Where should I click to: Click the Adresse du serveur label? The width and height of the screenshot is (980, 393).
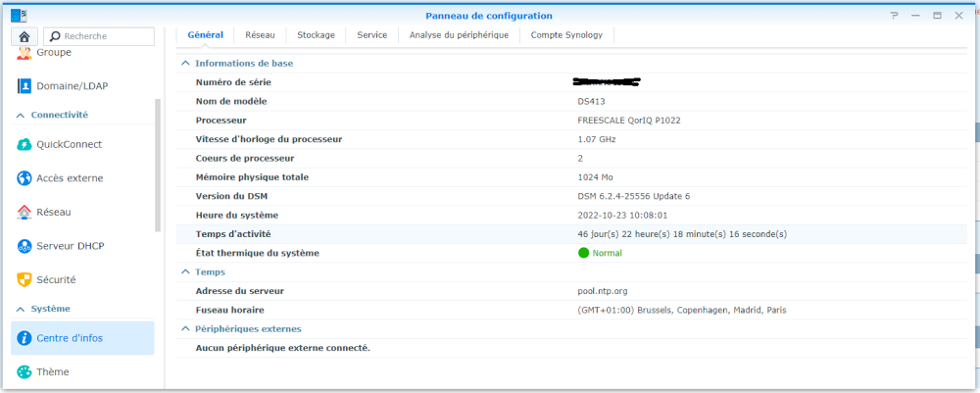tap(239, 291)
